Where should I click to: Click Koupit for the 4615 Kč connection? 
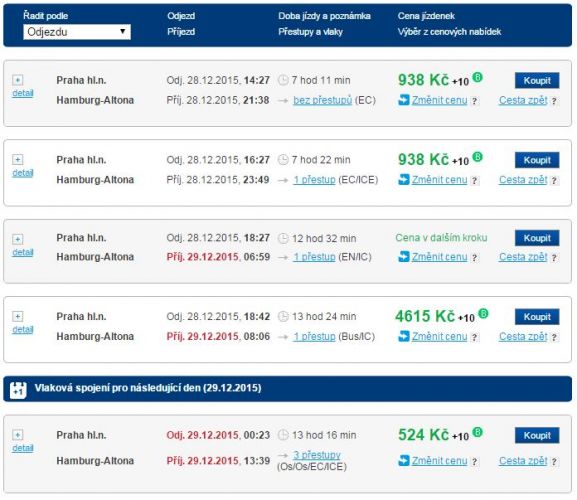[537, 317]
